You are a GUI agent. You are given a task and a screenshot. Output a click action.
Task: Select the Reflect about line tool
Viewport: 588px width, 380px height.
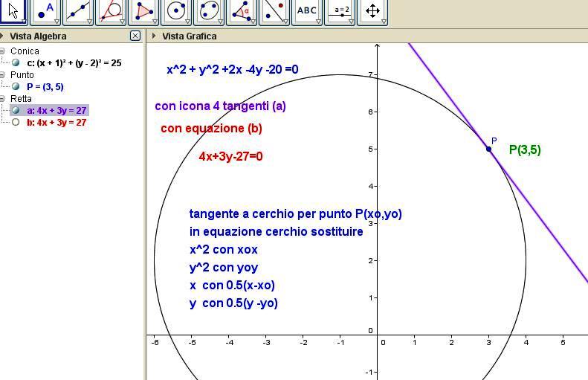point(274,11)
